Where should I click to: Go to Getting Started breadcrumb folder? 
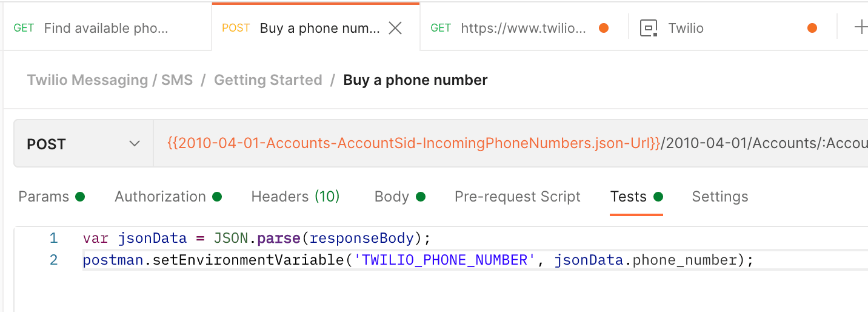click(268, 80)
